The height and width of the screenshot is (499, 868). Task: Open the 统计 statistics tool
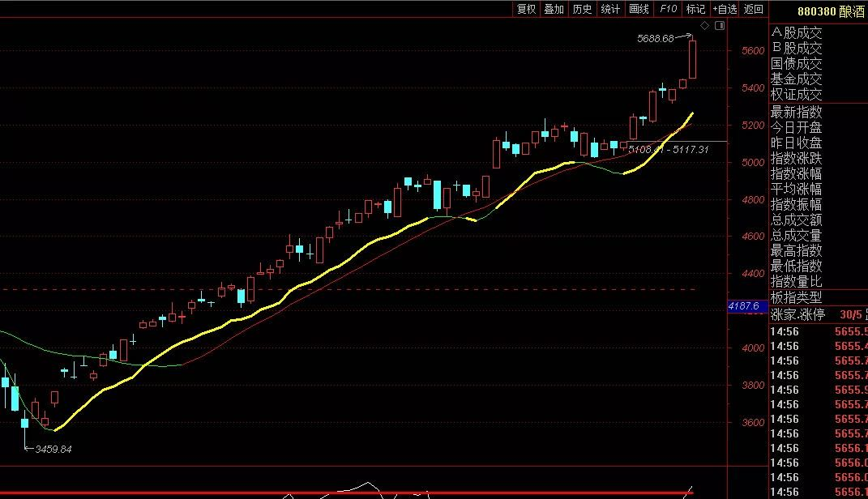(610, 9)
